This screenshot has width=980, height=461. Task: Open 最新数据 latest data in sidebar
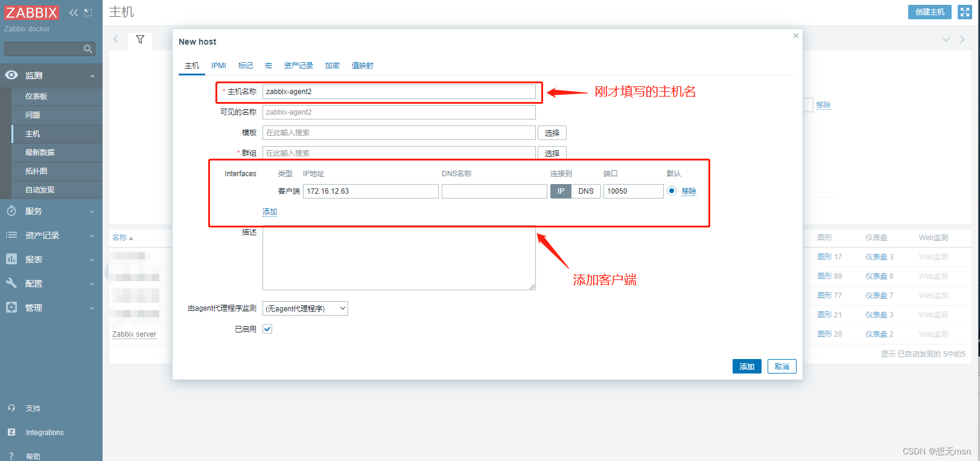click(40, 153)
